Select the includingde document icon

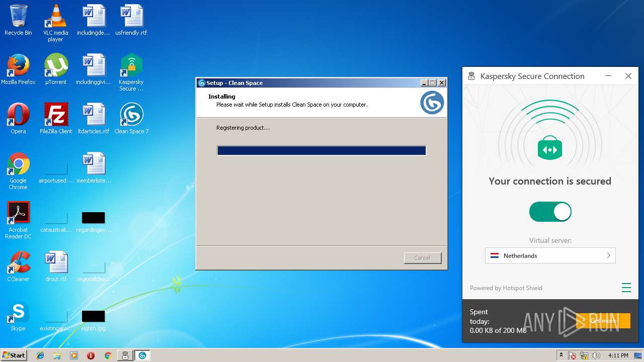pos(94,20)
